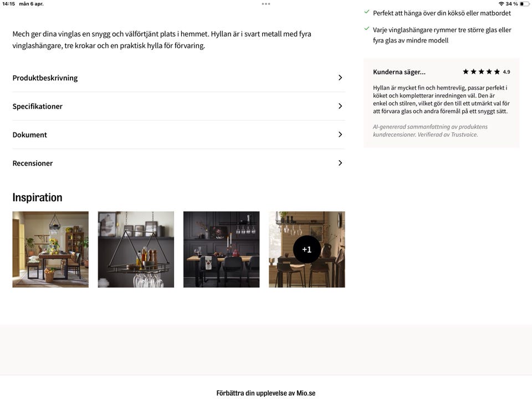Expand the Specifikationer section
The image size is (532, 399).
(340, 106)
